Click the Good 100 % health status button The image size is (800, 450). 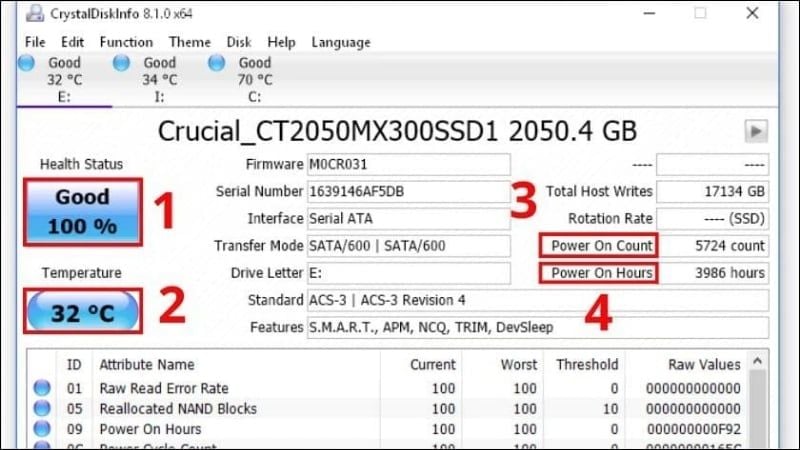point(83,209)
